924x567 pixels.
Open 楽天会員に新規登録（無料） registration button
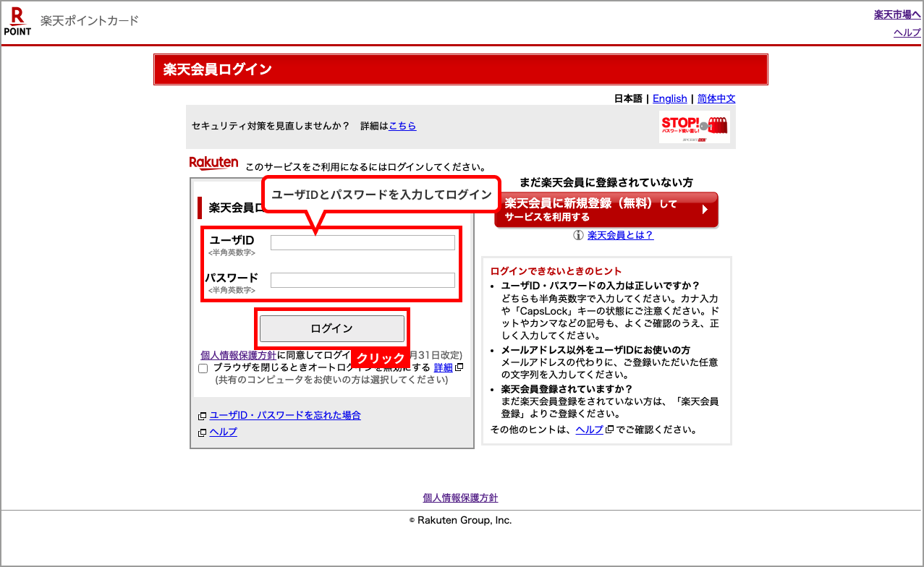606,210
